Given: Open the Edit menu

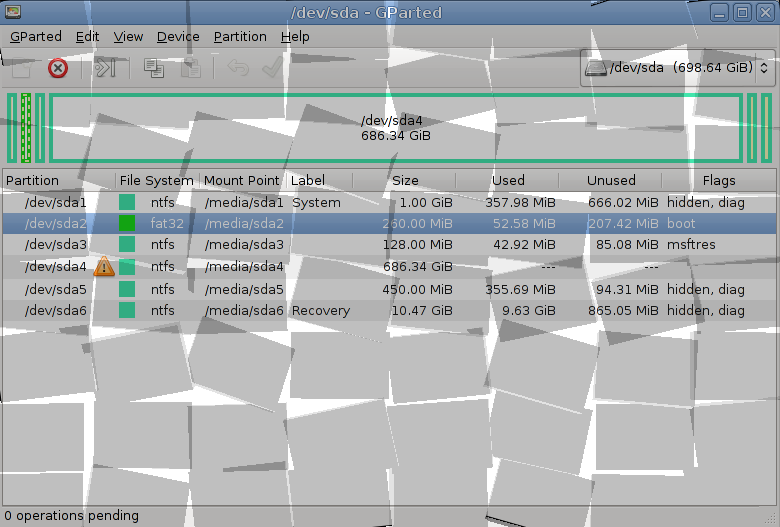Looking at the screenshot, I should (x=87, y=37).
